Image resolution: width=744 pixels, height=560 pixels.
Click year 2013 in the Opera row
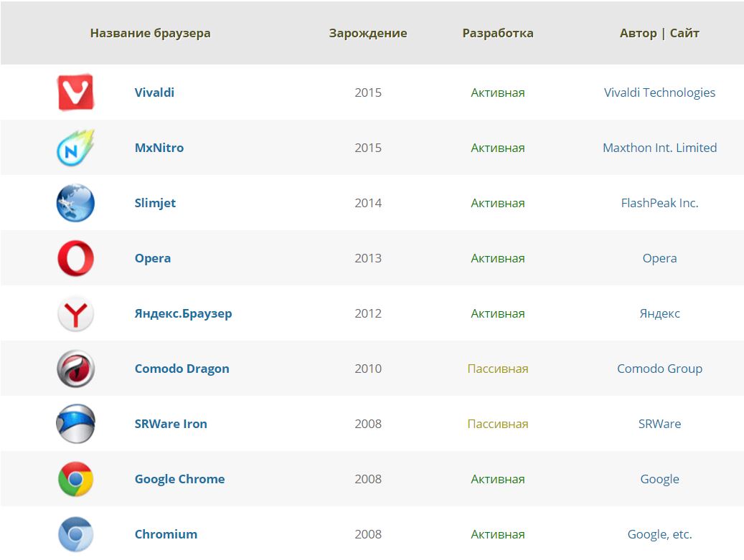pyautogui.click(x=368, y=258)
